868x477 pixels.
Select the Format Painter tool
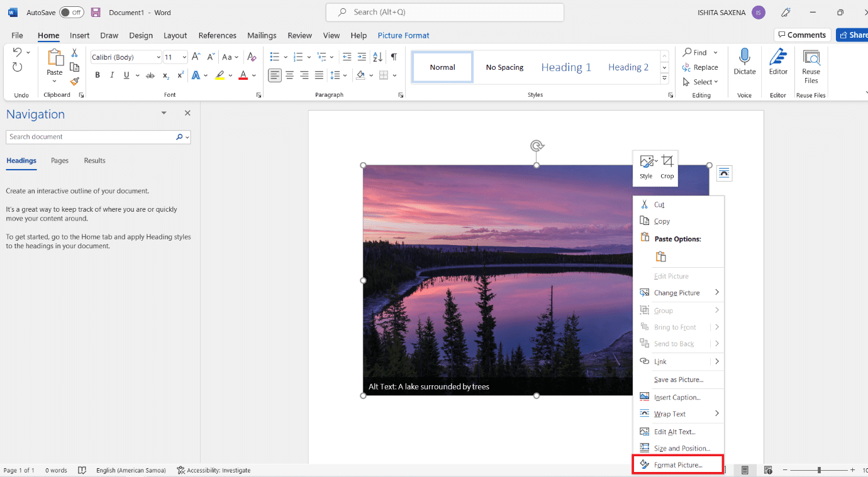click(74, 81)
